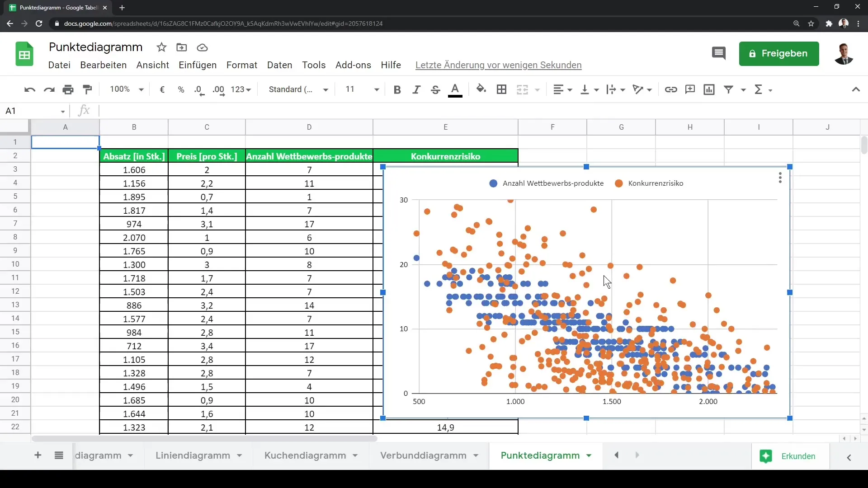Show the side panel with the arrow
Image resolution: width=868 pixels, height=488 pixels.
coord(849,458)
